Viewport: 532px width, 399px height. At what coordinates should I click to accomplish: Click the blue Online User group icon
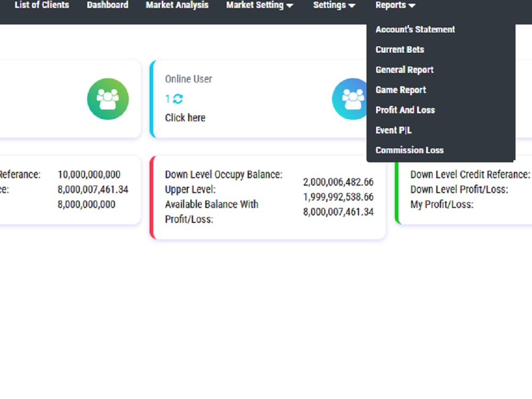[x=350, y=99]
